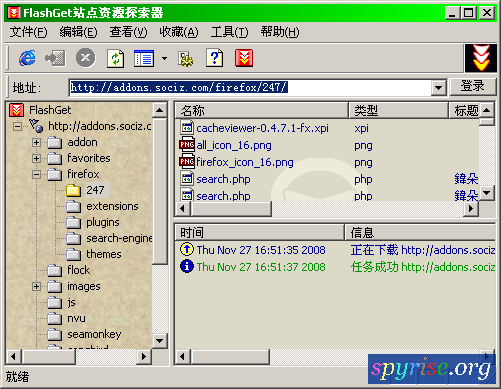Viewport: 501px width, 389px height.
Task: Click the file list down scroll arrow
Action: point(486,193)
